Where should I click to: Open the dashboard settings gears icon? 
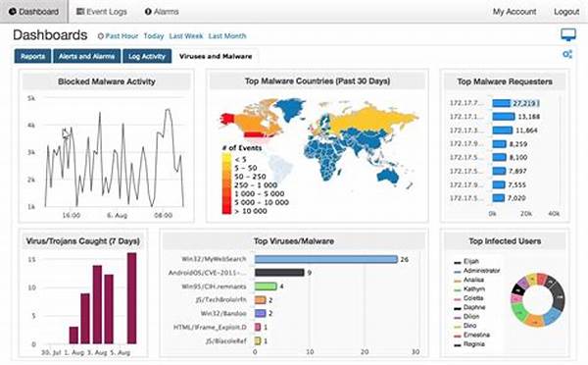point(567,54)
